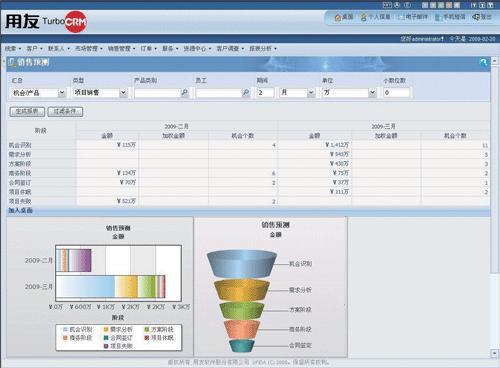
Task: Click the large blue segment of the 2009-三月 bar
Action: (85, 286)
